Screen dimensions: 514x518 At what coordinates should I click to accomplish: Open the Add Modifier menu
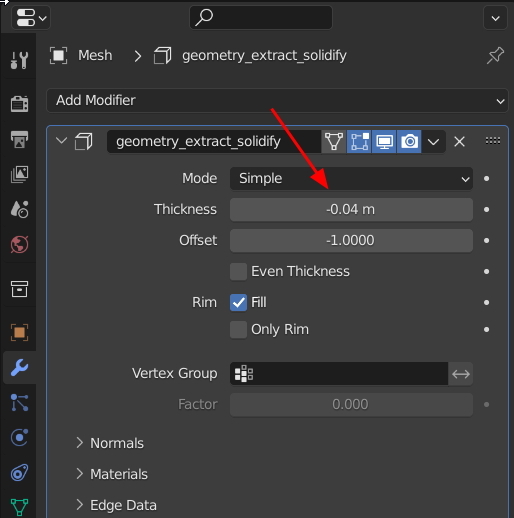pos(277,100)
